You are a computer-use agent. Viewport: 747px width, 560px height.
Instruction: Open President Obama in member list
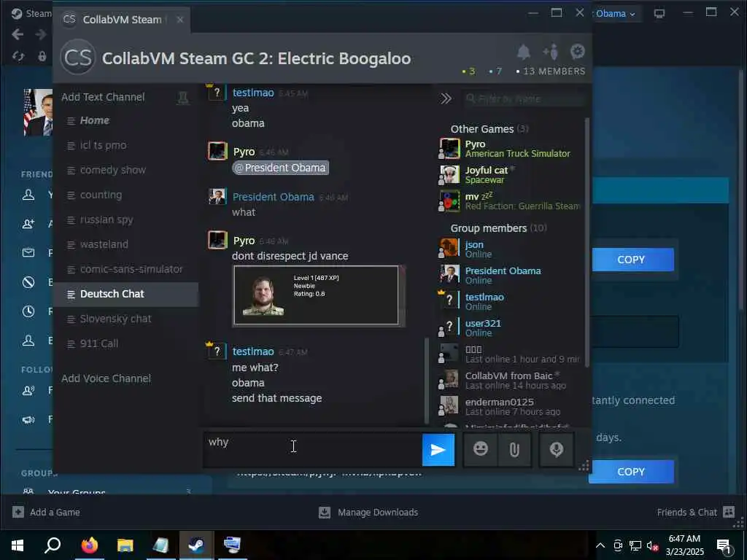(x=511, y=275)
